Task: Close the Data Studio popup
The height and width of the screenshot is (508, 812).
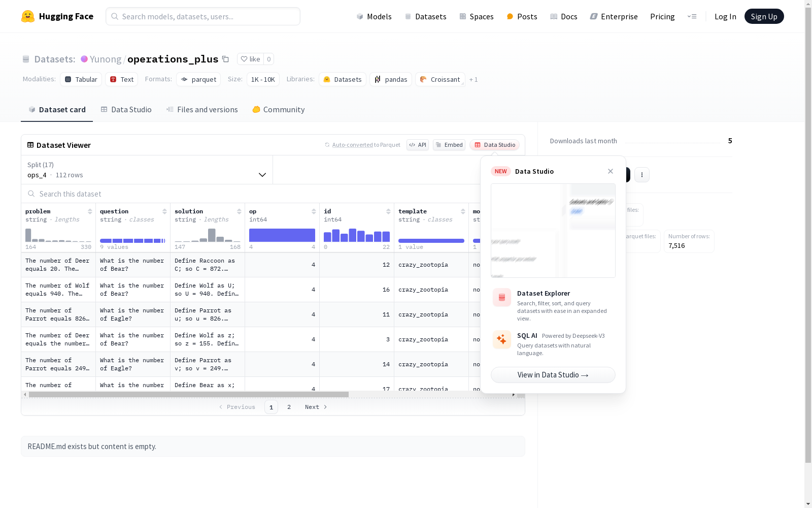Action: coord(611,171)
